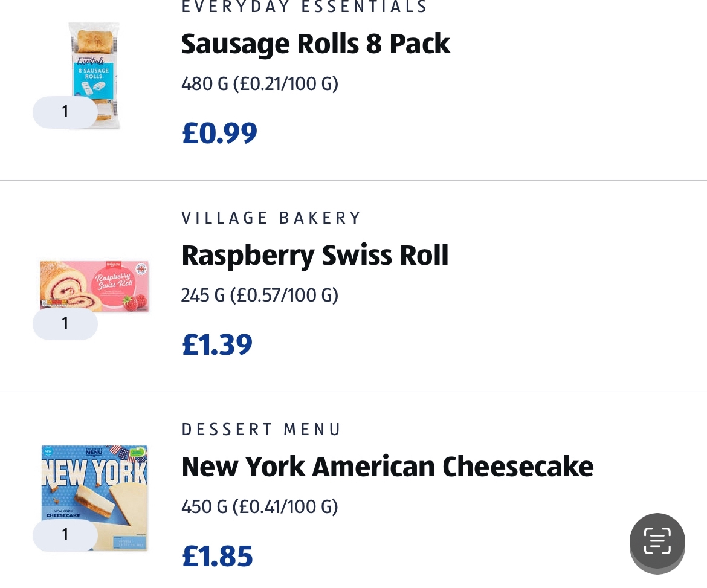Viewport: 707px width, 588px height.
Task: Click the £0.99 price
Action: click(x=219, y=133)
